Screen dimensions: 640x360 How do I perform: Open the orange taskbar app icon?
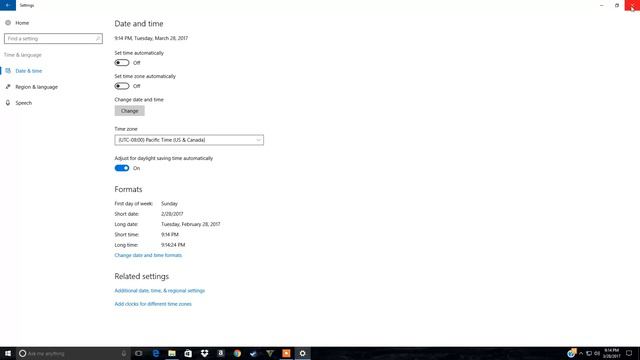[x=286, y=353]
